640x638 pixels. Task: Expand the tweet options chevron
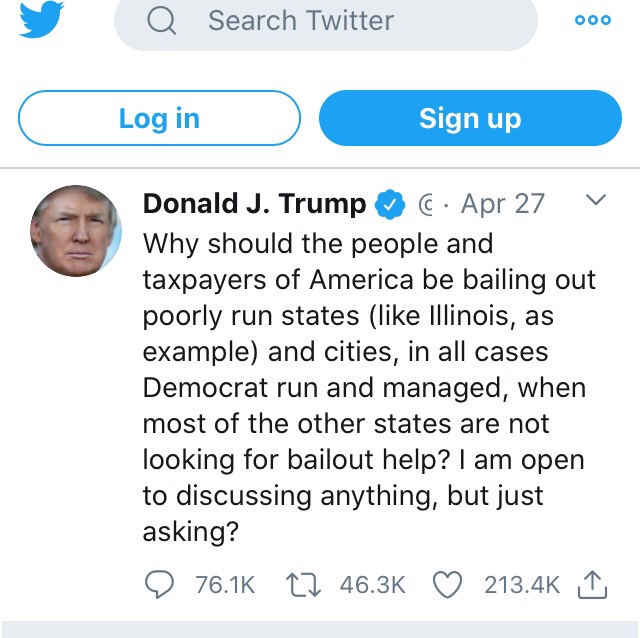595,201
